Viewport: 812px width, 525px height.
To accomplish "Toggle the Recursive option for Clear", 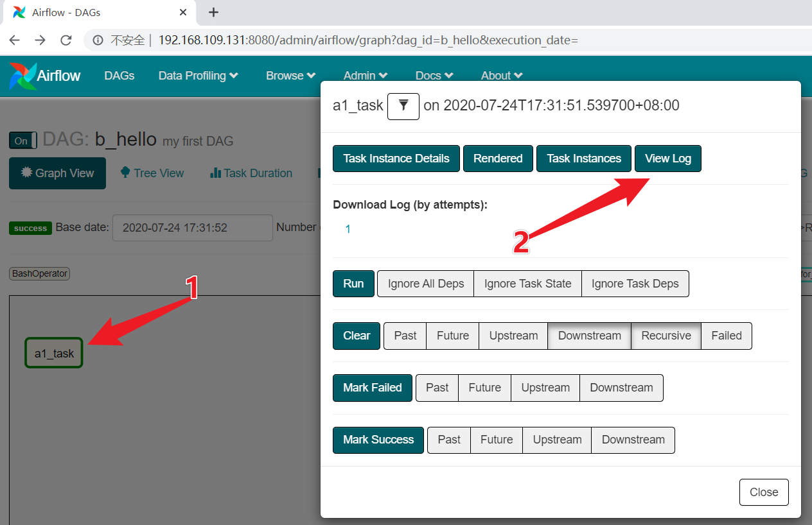I will (666, 336).
